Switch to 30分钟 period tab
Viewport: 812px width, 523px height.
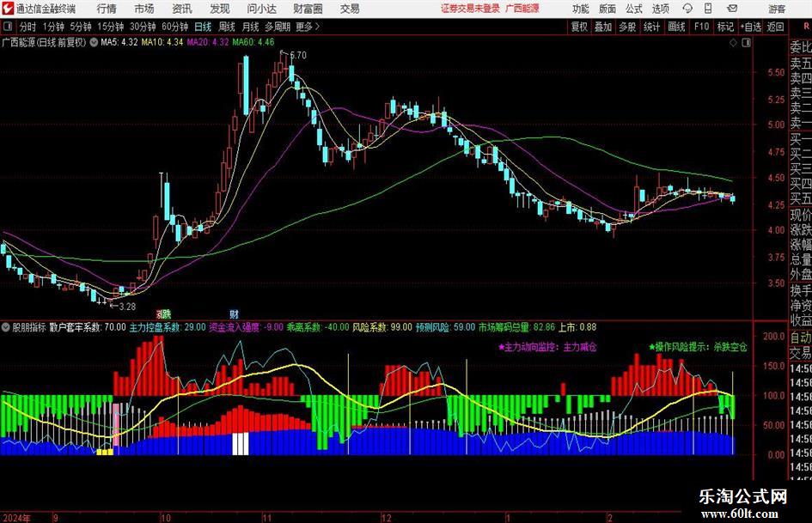point(143,27)
